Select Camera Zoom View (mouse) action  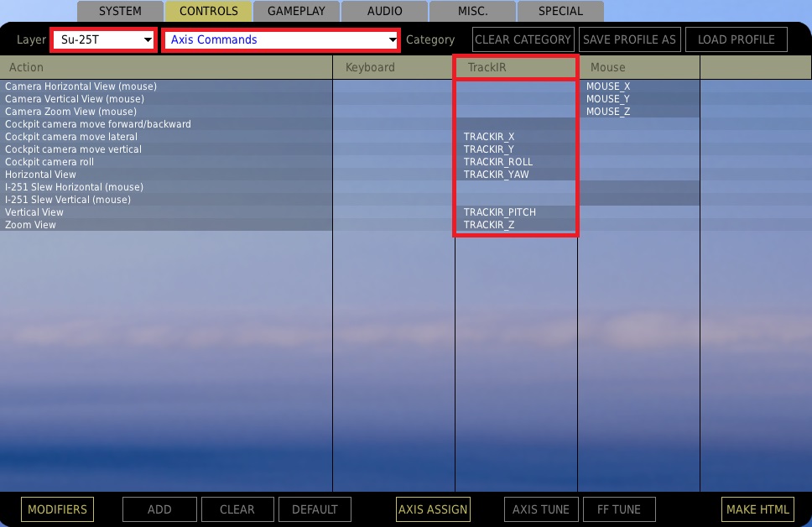[166, 112]
